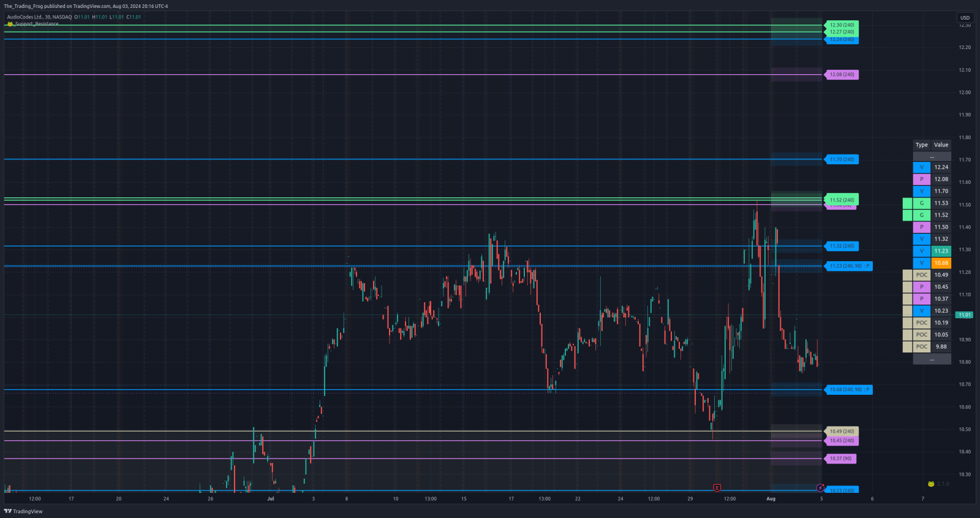
Task: Click the 9.88 value cell
Action: tap(941, 347)
